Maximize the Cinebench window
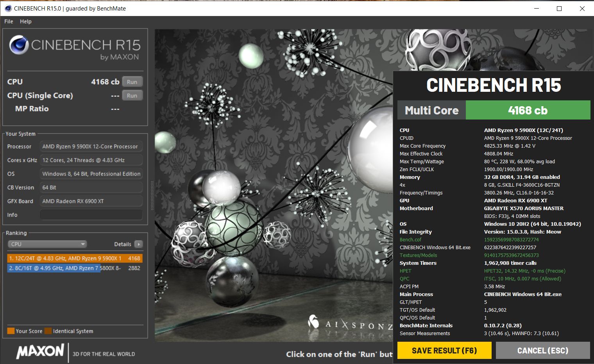 coord(559,8)
